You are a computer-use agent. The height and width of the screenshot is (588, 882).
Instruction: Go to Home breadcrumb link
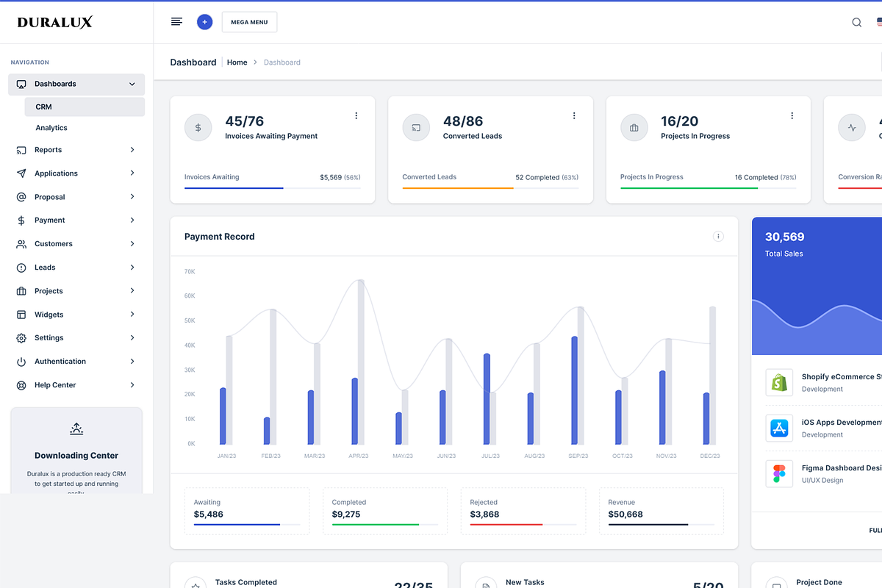coord(237,62)
